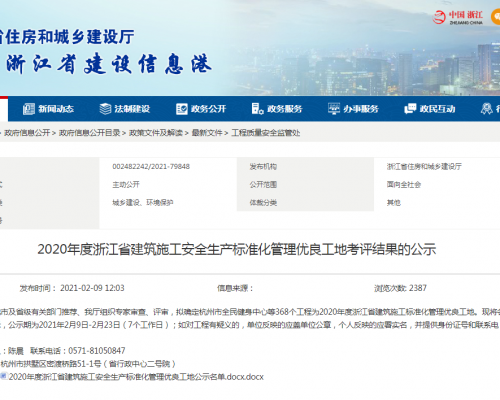Open the 办事服务 navigation menu

pyautogui.click(x=353, y=109)
